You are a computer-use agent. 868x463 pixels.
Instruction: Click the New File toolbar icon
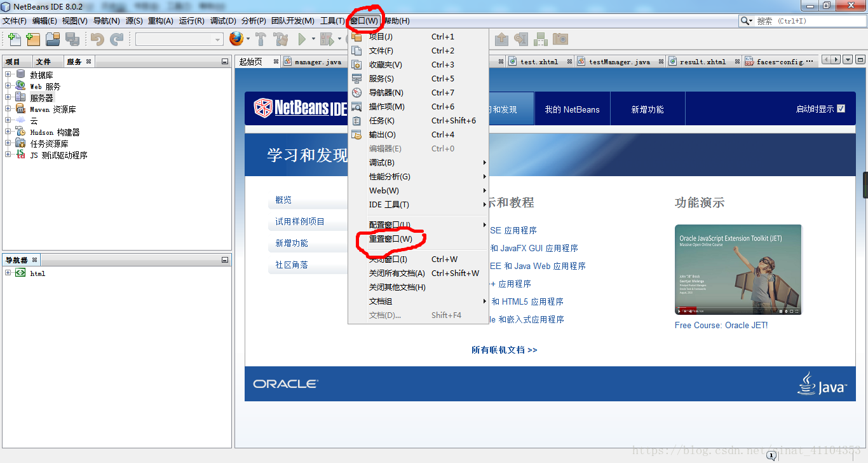coord(14,39)
